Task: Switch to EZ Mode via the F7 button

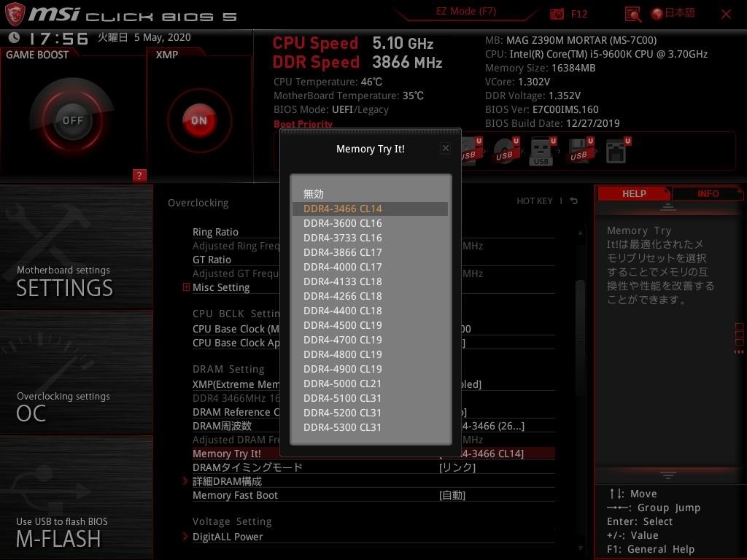Action: click(465, 12)
